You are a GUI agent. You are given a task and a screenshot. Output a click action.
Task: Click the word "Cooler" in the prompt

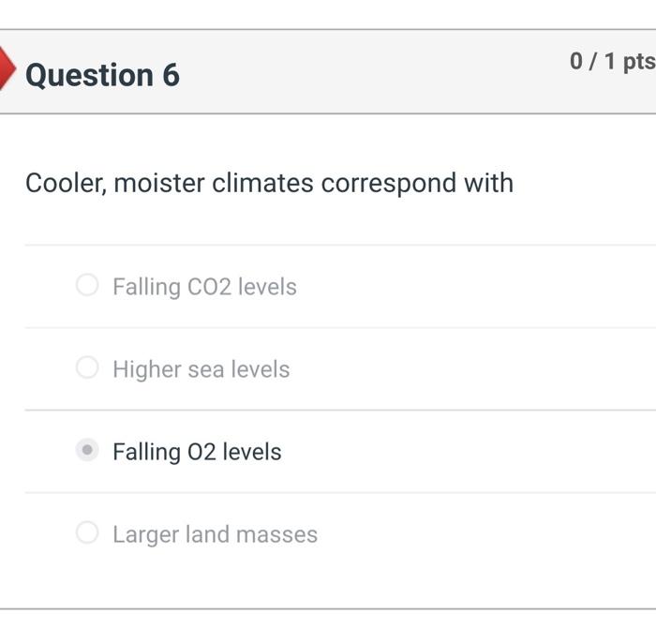click(66, 183)
